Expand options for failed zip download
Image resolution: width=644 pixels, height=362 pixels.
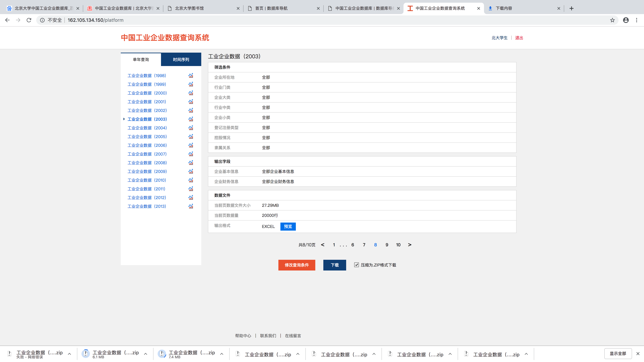tap(69, 354)
